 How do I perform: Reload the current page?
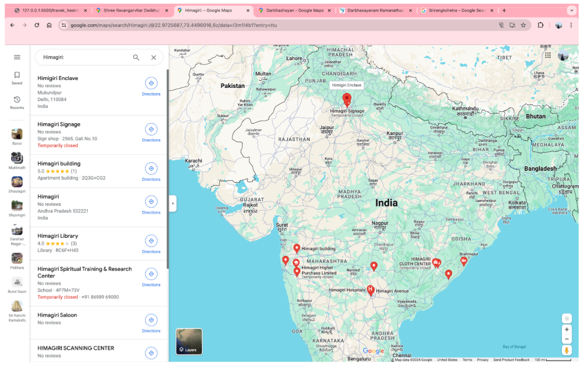tap(37, 25)
